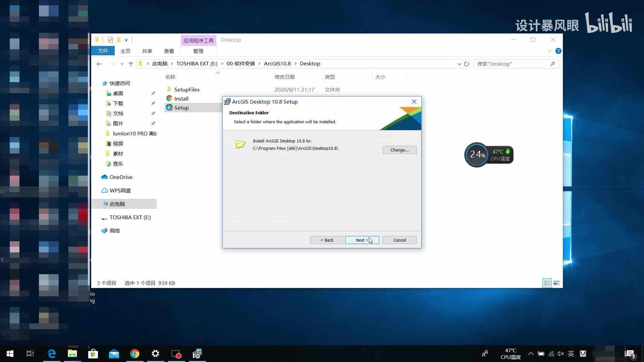644x362 pixels.
Task: Click the quick access new folder icon
Action: point(118,40)
